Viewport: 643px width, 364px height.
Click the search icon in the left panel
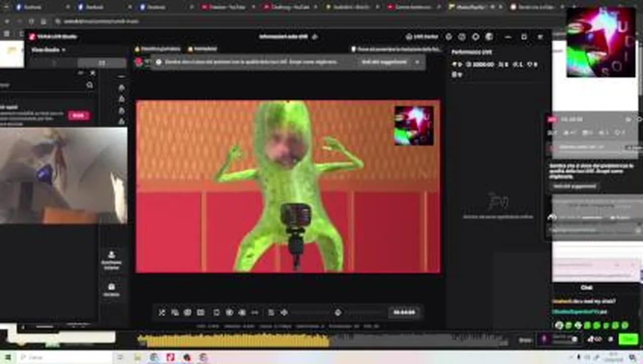[89, 85]
